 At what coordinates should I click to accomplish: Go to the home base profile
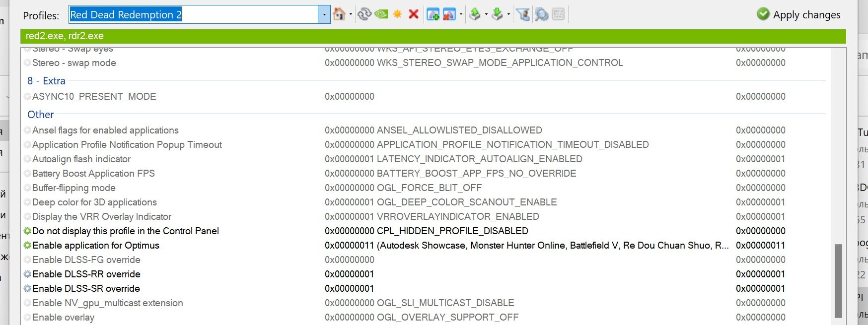tap(339, 14)
